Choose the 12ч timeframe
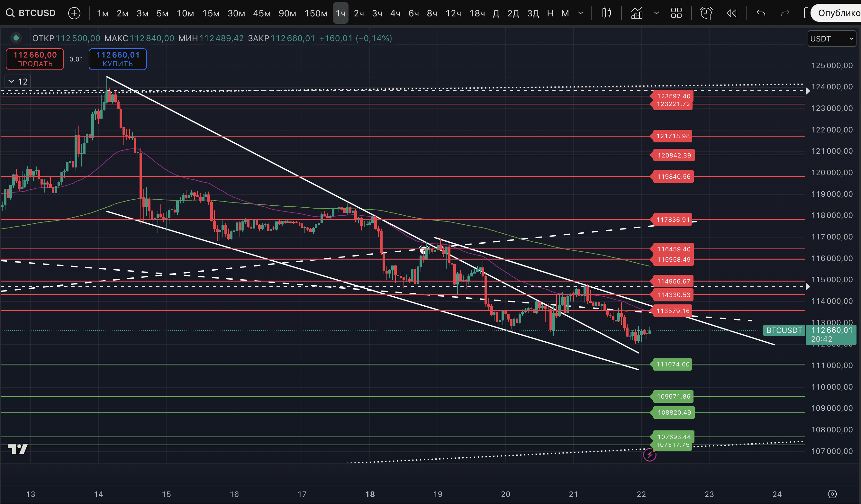Viewport: 861px width, 504px height. [453, 13]
